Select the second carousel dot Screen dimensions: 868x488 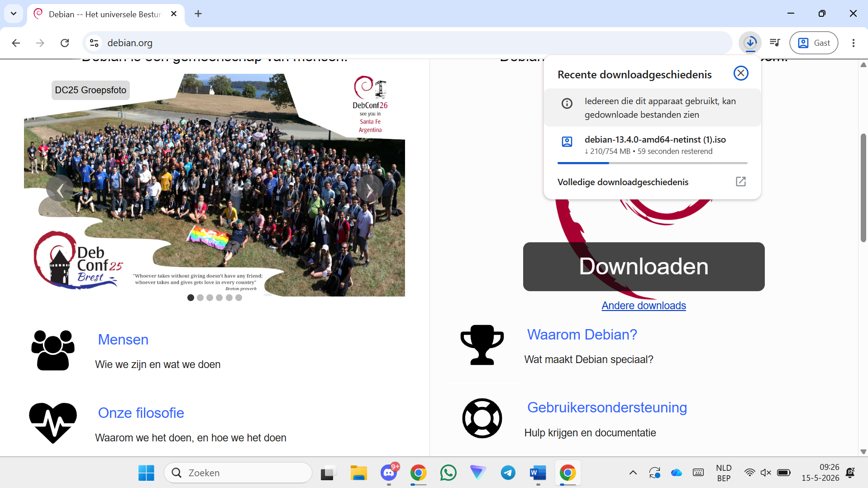200,298
